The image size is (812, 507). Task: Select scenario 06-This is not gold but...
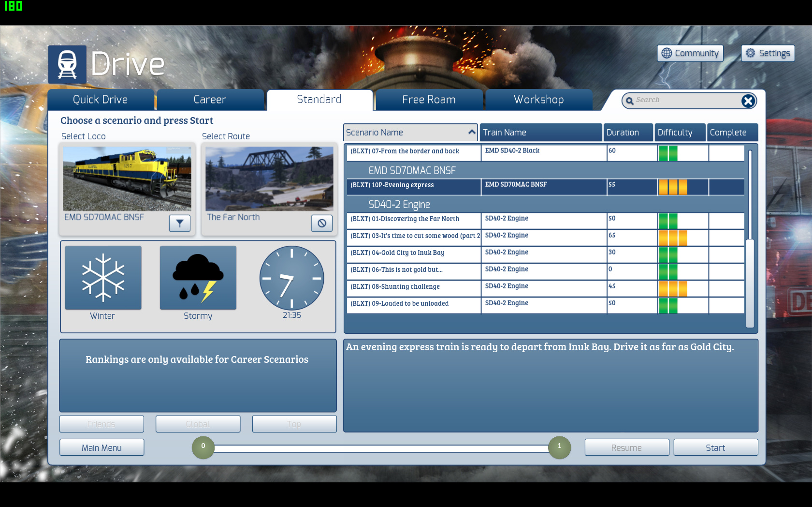(x=545, y=271)
